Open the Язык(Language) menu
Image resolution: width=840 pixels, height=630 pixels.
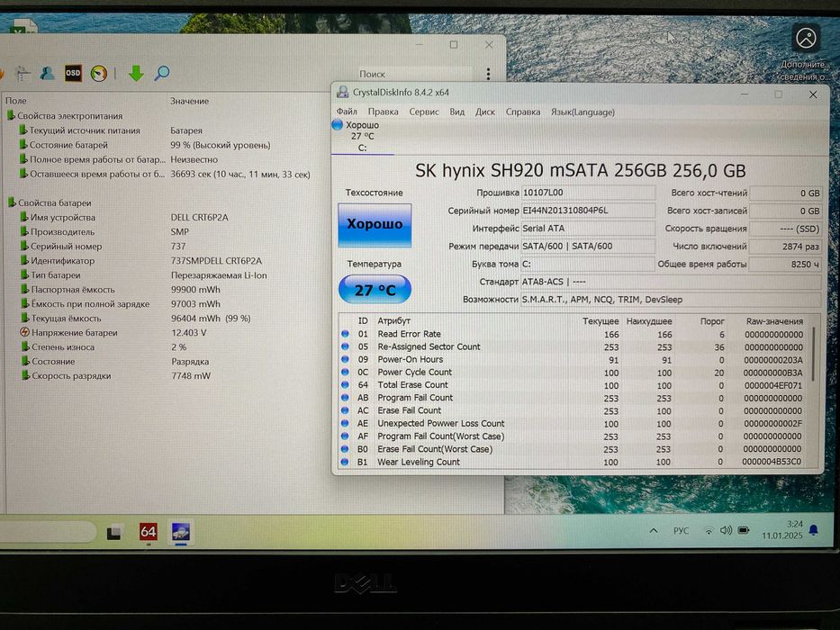point(583,112)
